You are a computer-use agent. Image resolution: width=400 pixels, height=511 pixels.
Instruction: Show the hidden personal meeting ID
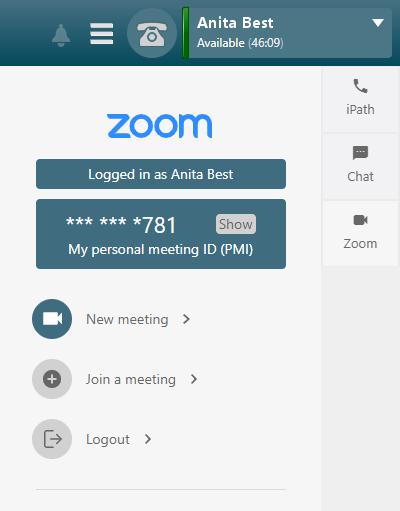(236, 224)
